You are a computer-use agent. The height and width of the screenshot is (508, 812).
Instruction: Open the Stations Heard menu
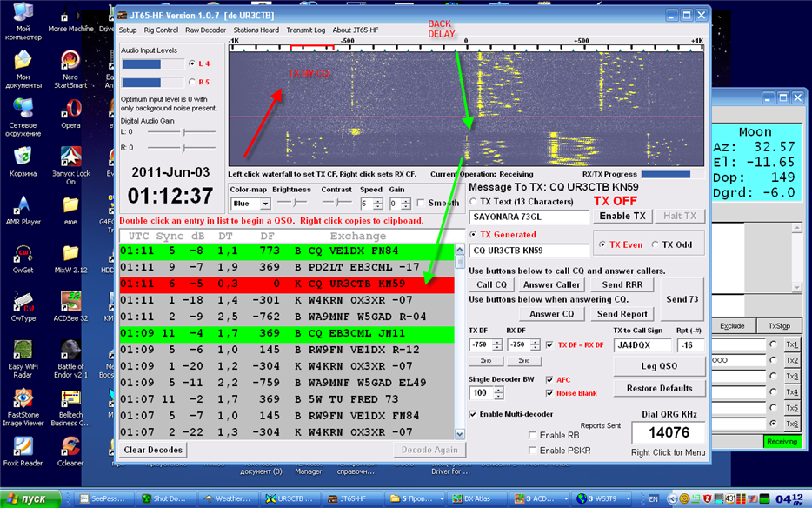click(256, 30)
